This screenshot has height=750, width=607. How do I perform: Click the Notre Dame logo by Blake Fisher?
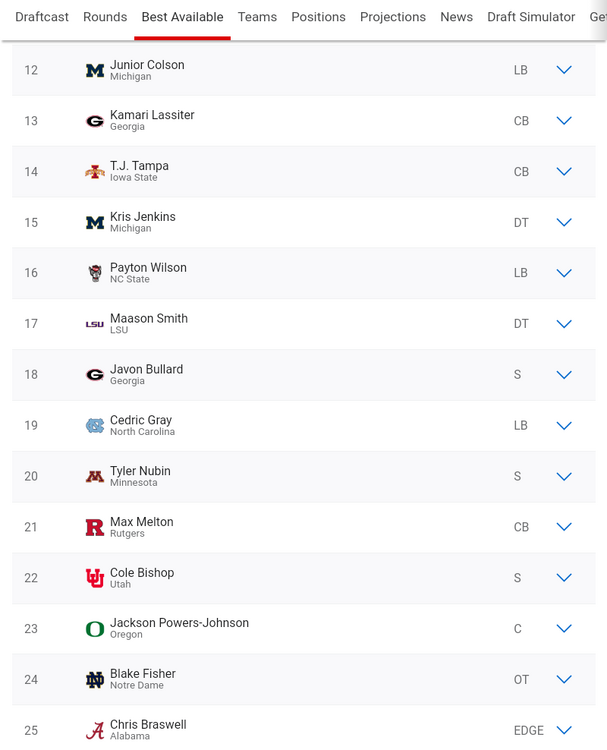click(x=95, y=680)
